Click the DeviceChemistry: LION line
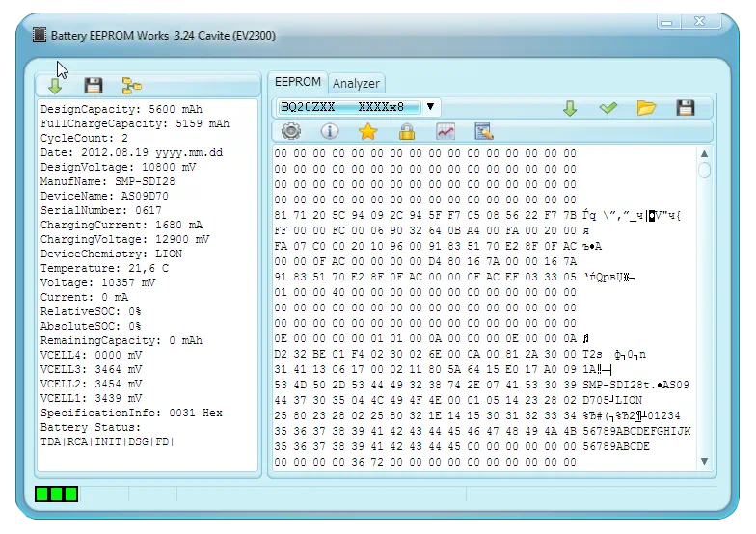756x534 pixels. [x=111, y=254]
